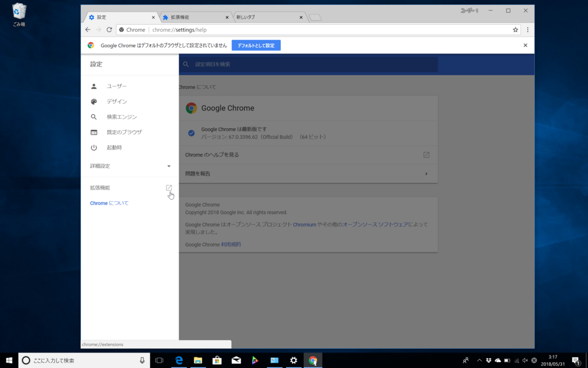Click the taskbar search box
Screen dimensions: 588x368
pos(84,361)
